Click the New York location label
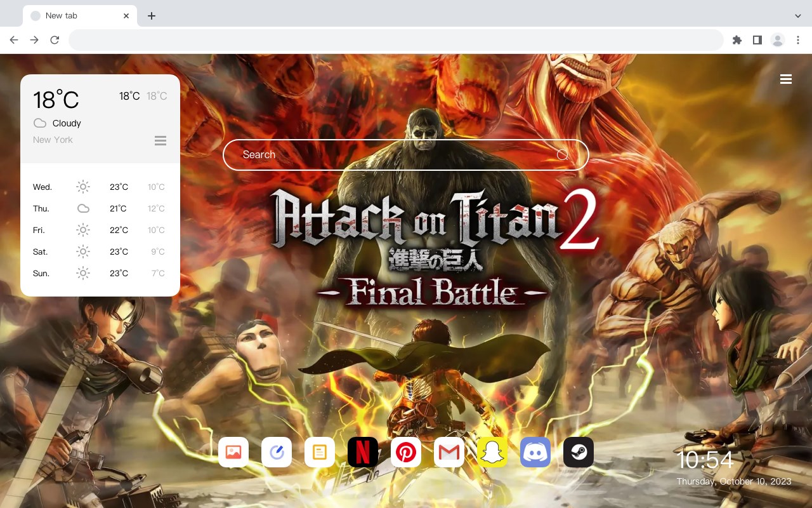 tap(53, 140)
